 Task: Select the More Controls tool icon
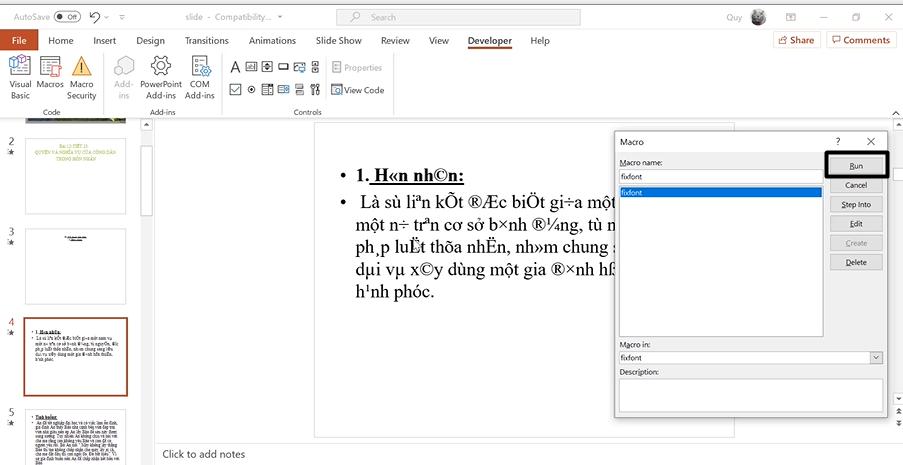313,89
